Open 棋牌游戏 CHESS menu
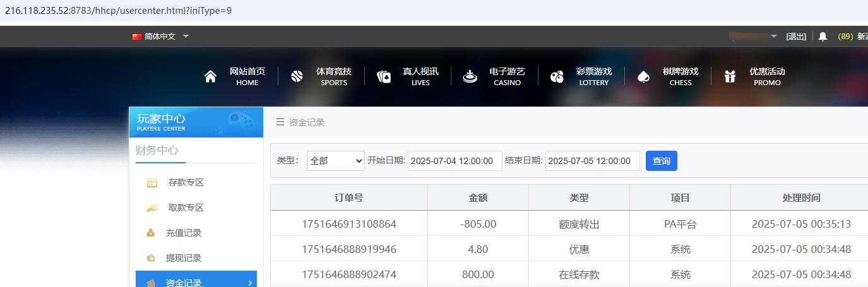 pos(681,76)
